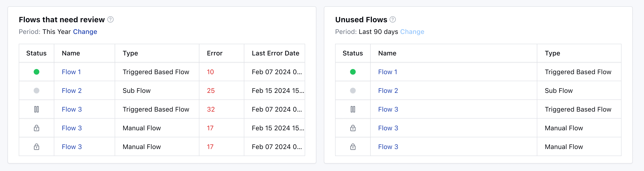Change period for Flows that need review
This screenshot has height=171, width=644.
(x=85, y=32)
